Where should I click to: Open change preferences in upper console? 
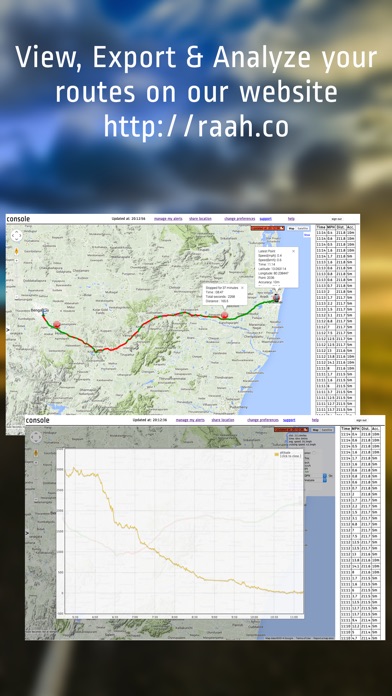239,219
